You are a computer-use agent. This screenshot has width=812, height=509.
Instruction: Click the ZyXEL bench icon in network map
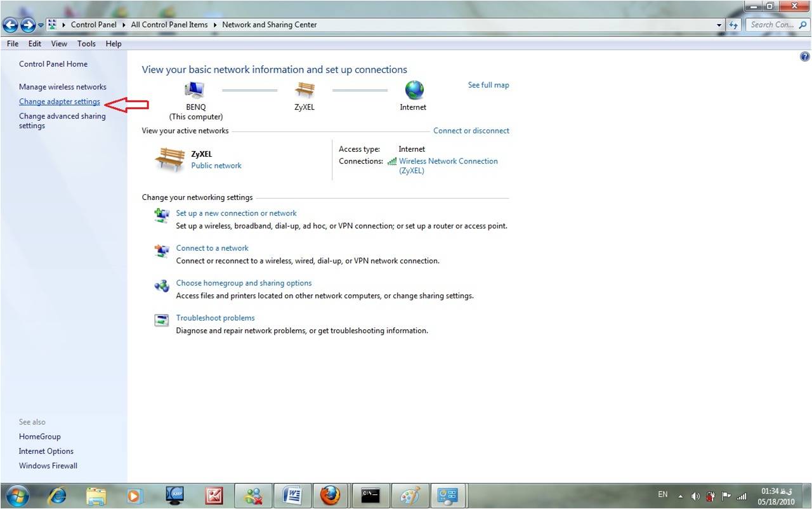click(x=304, y=90)
